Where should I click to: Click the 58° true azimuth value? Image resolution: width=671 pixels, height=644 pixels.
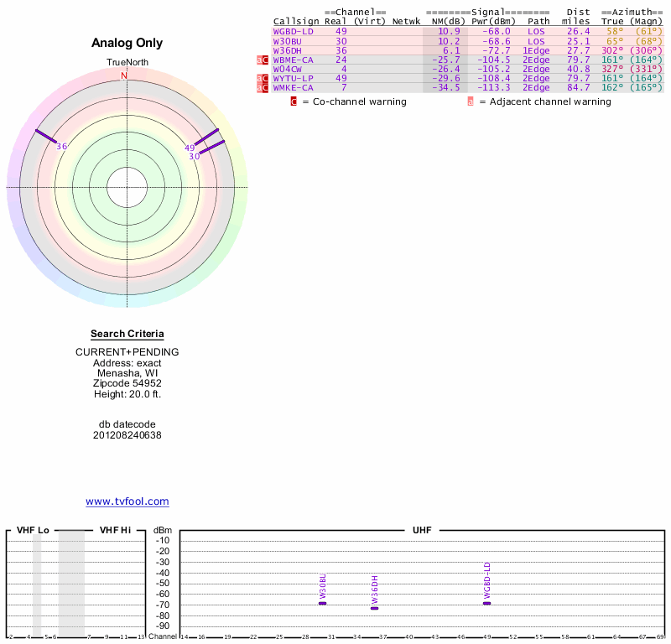[x=615, y=32]
